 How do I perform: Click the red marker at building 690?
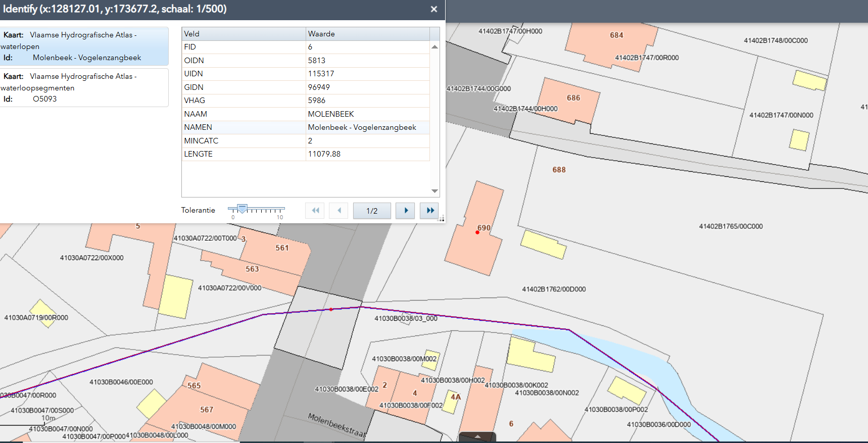click(x=477, y=232)
